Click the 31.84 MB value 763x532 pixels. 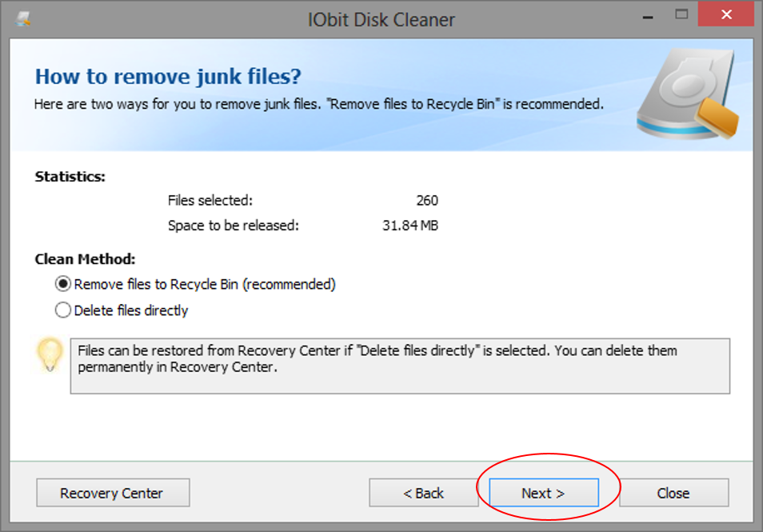coord(410,226)
